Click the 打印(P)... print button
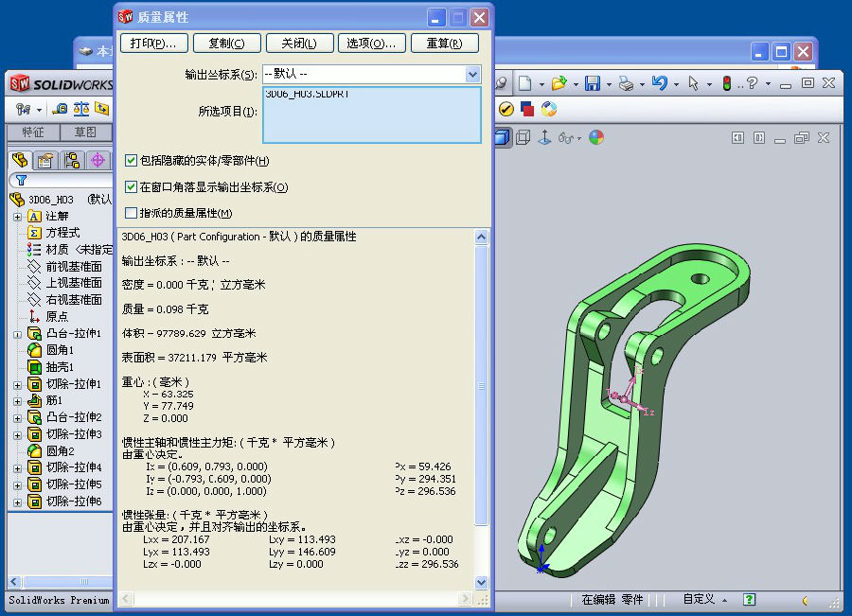Viewport: 852px width, 616px height. (153, 44)
